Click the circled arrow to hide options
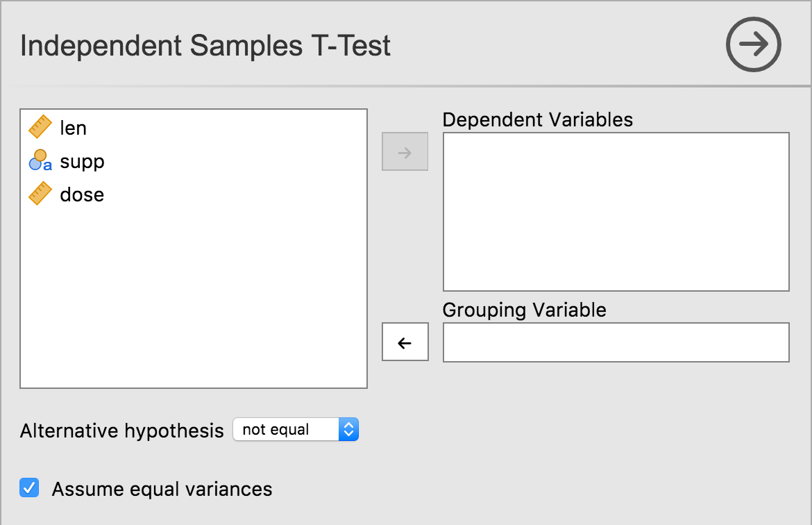 point(753,45)
